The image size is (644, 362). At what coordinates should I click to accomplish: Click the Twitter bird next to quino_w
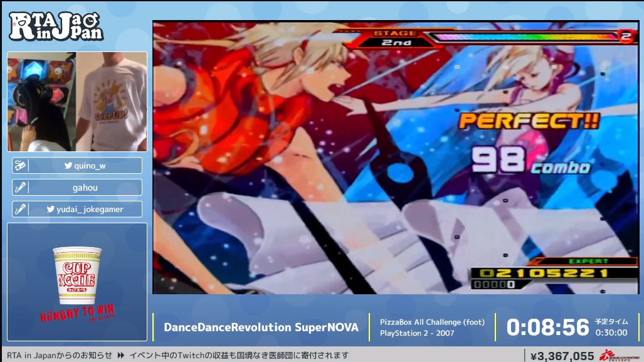tap(68, 166)
